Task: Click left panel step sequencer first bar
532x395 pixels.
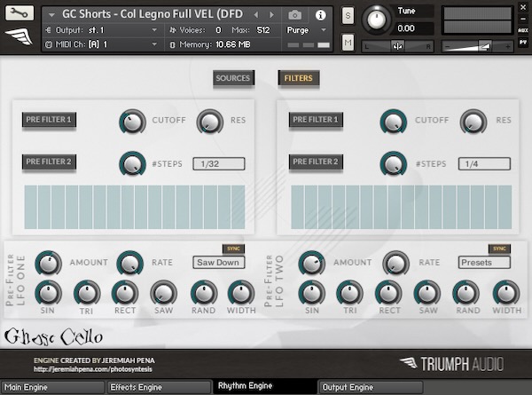Action: click(x=31, y=207)
